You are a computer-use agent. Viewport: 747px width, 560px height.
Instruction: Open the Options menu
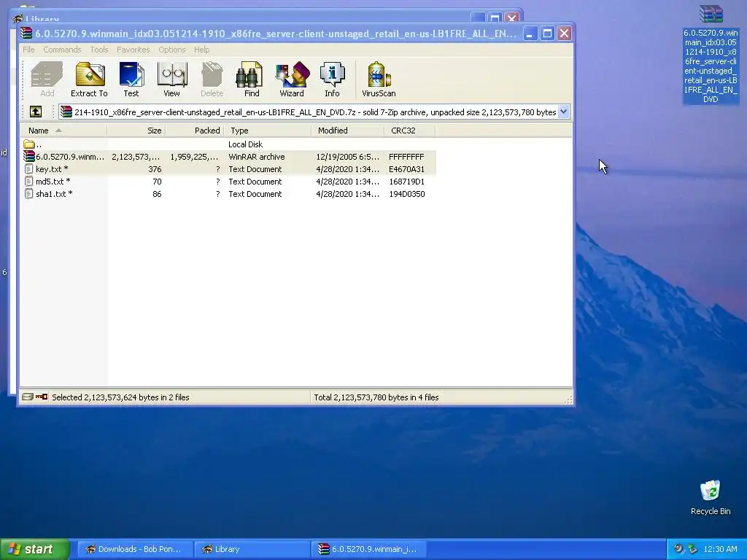(172, 50)
